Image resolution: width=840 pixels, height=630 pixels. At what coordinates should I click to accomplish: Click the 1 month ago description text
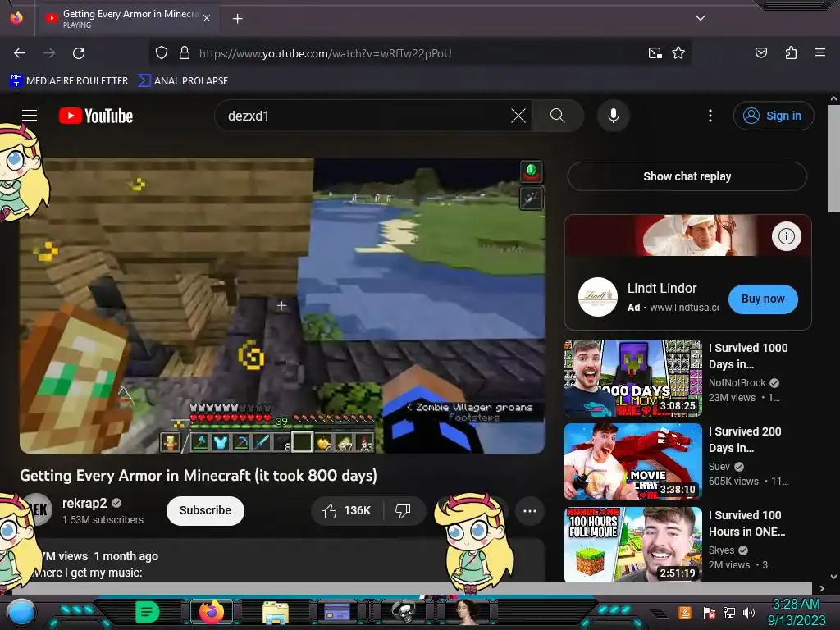click(126, 556)
